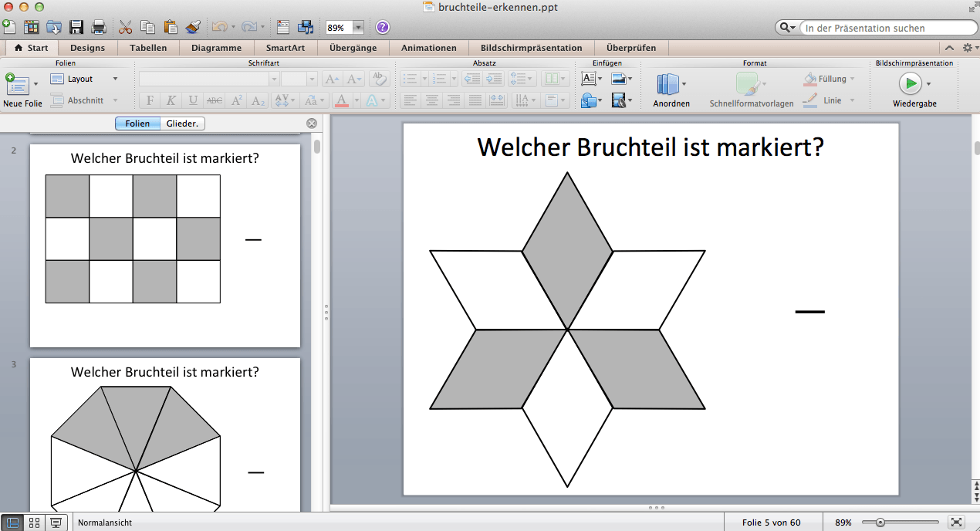Screen dimensions: 980x531
Task: Select slide 2 thumbnail with checkered grid
Action: pos(165,245)
